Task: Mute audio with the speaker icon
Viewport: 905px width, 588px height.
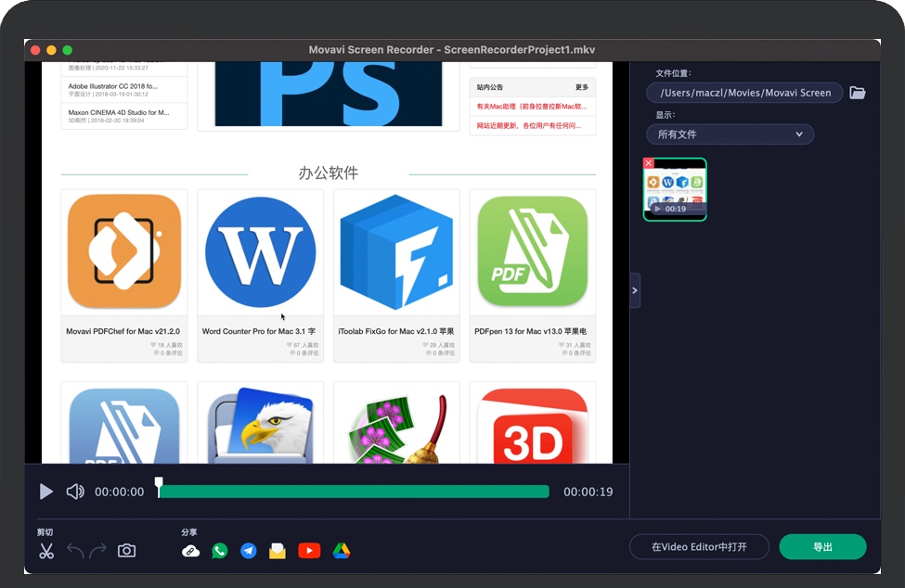Action: click(x=74, y=492)
